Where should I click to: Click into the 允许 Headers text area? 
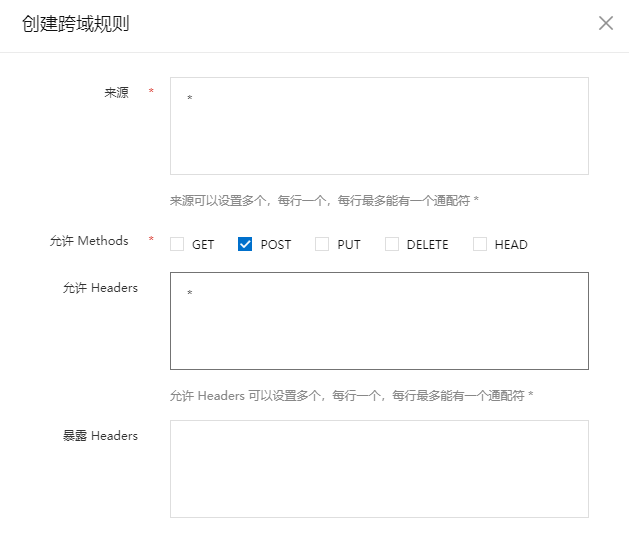(379, 321)
